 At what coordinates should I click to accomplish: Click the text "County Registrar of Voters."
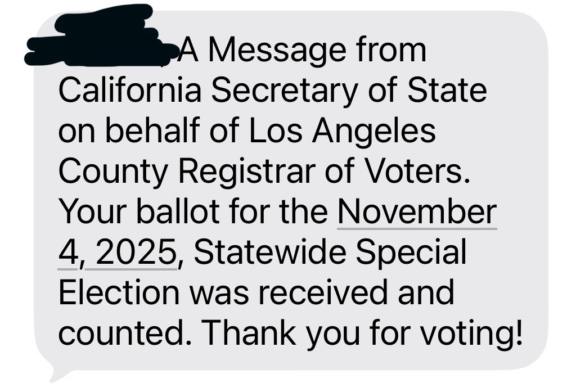263,172
